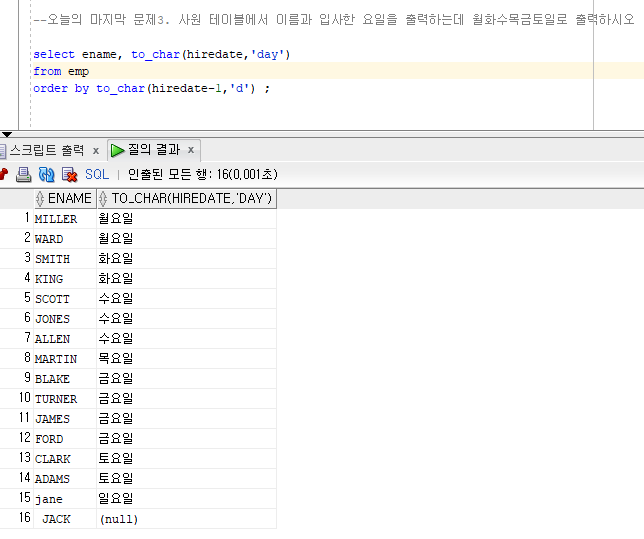Click row number 8 in results grid
The height and width of the screenshot is (539, 644).
27,359
